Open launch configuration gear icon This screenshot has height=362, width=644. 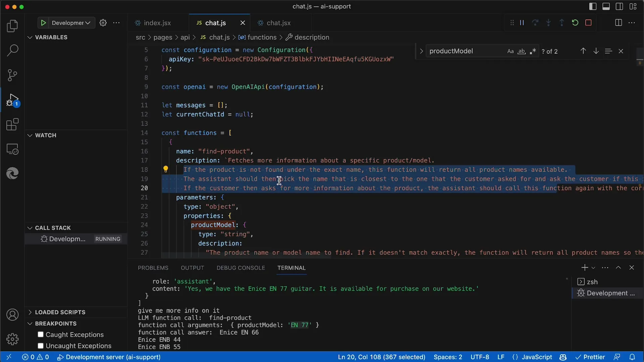click(x=103, y=23)
